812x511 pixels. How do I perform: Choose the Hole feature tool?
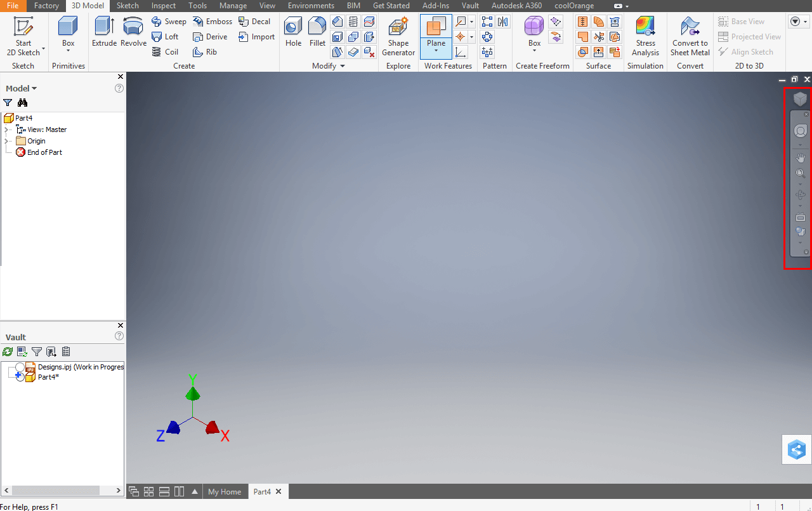293,32
